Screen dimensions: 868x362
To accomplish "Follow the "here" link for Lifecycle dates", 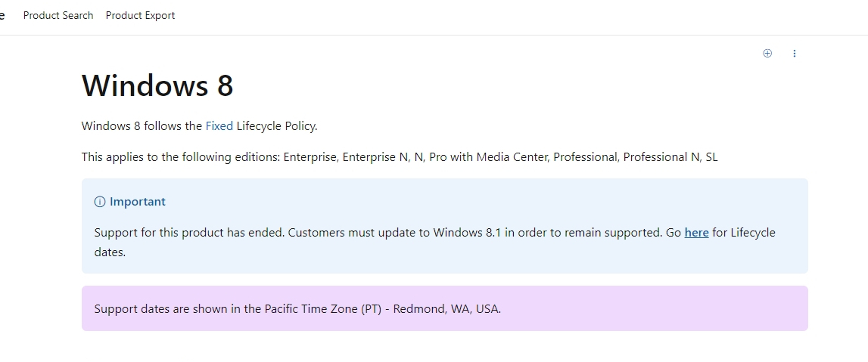I will point(696,233).
